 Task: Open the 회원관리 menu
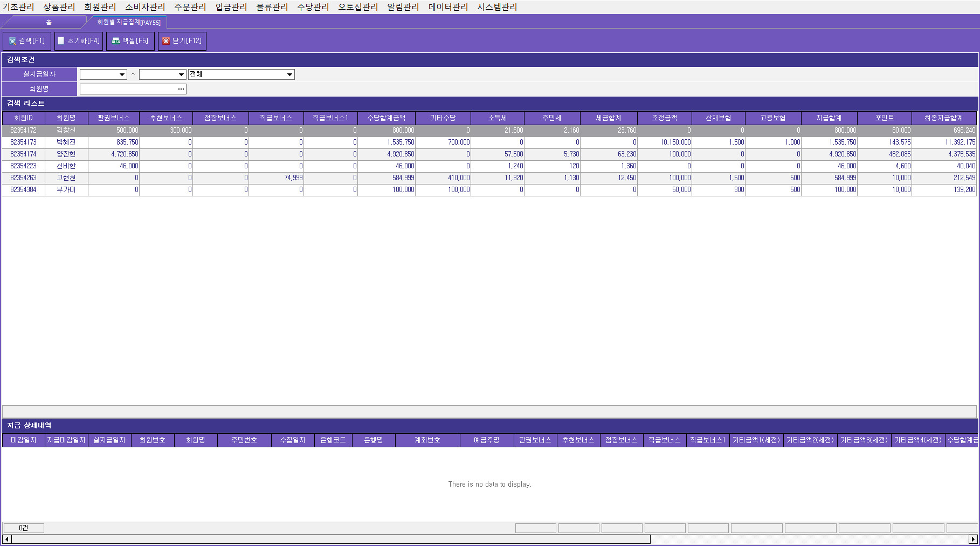tap(100, 7)
